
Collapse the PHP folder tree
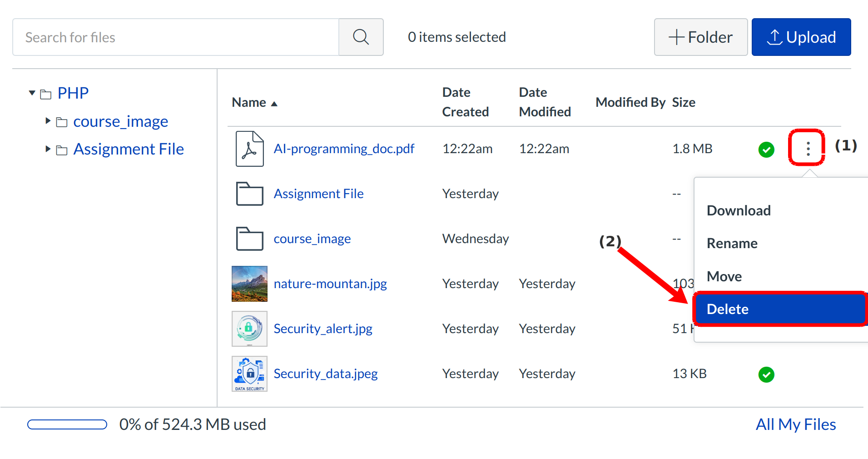coord(32,93)
